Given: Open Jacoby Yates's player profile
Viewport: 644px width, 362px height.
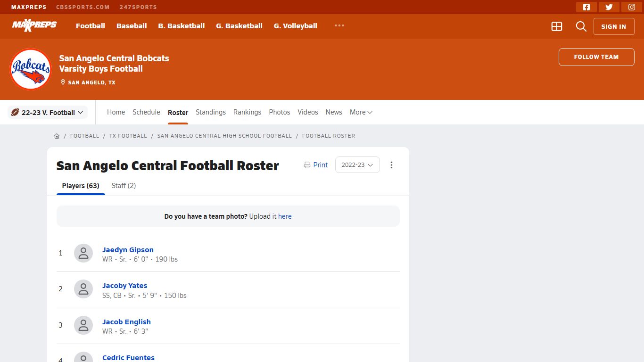Looking at the screenshot, I should point(124,286).
